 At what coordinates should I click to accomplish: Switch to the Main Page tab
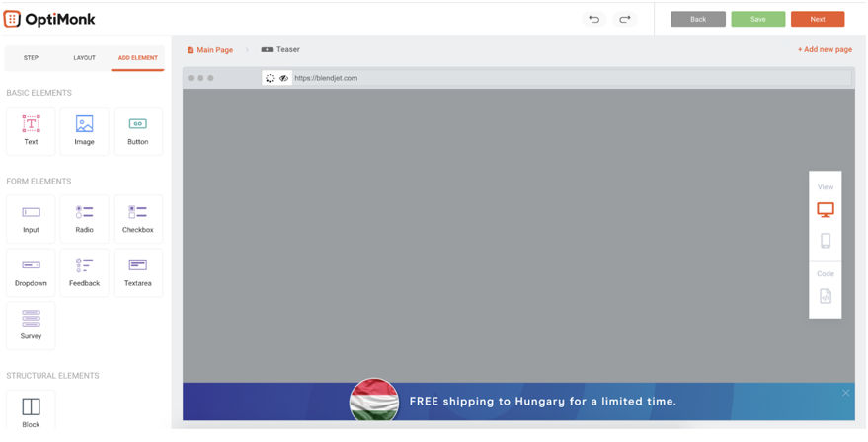pyautogui.click(x=209, y=49)
